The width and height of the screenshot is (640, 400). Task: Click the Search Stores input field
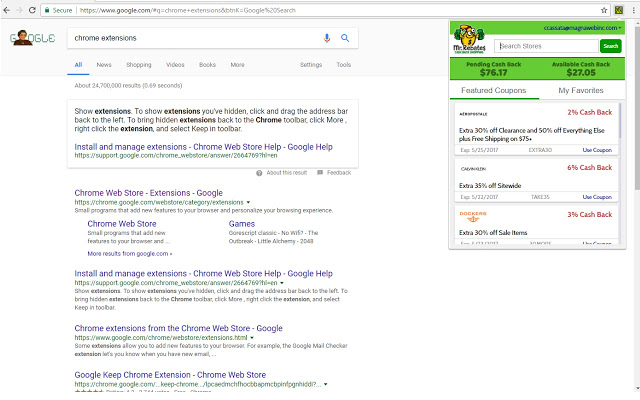click(546, 46)
